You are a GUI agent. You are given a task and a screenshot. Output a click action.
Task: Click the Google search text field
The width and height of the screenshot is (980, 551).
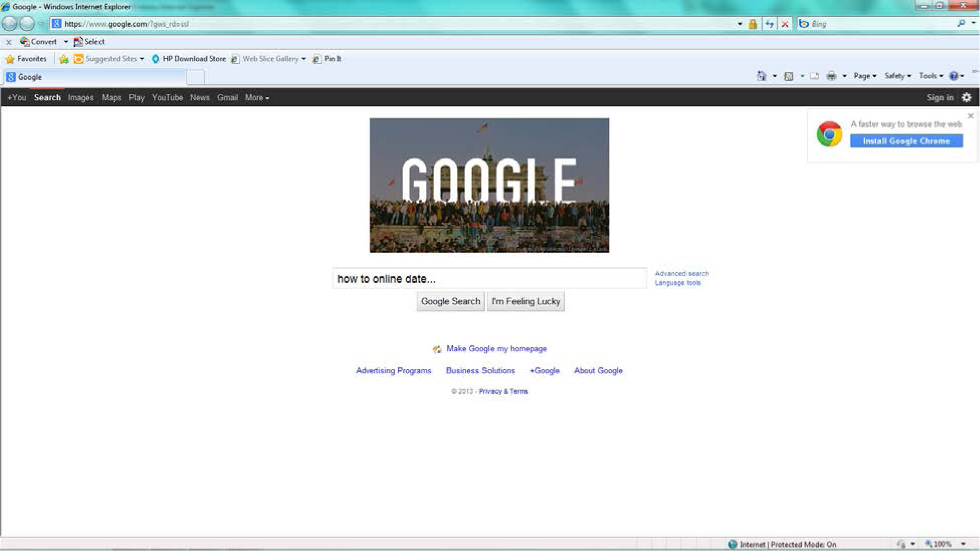(x=489, y=278)
